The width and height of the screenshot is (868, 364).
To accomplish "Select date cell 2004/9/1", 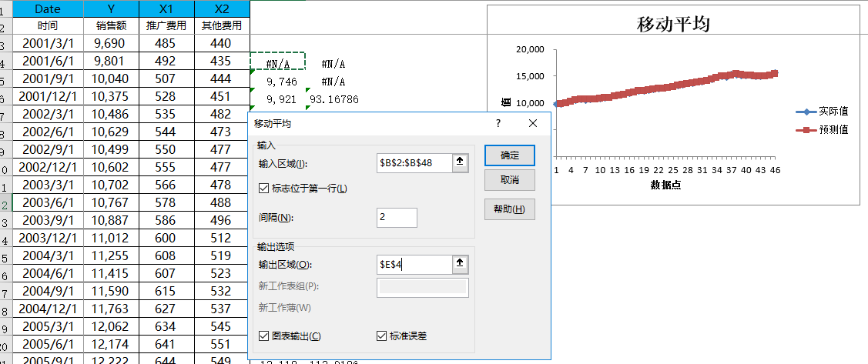I will [x=48, y=291].
